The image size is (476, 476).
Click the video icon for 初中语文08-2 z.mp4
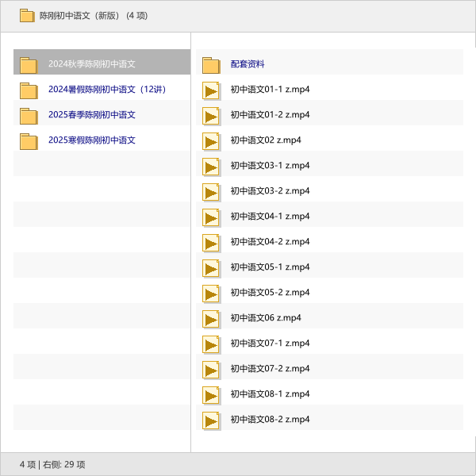pyautogui.click(x=211, y=420)
